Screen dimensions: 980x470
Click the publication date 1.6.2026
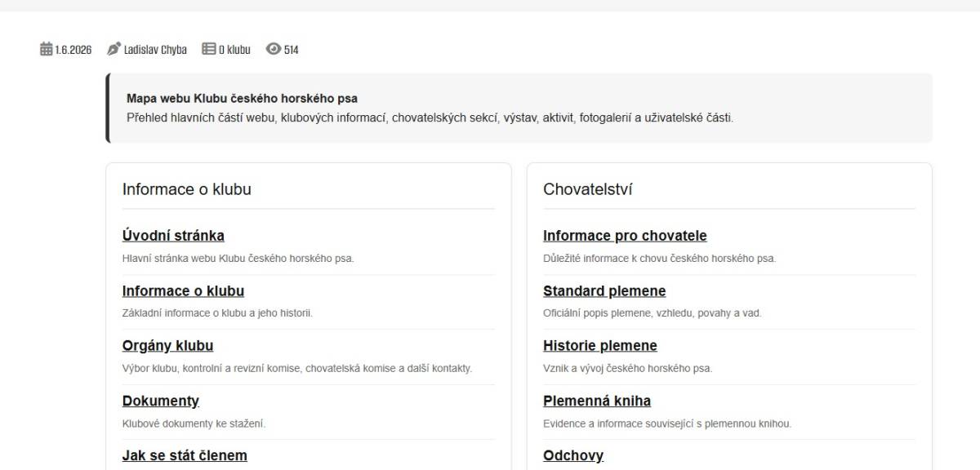coord(73,50)
